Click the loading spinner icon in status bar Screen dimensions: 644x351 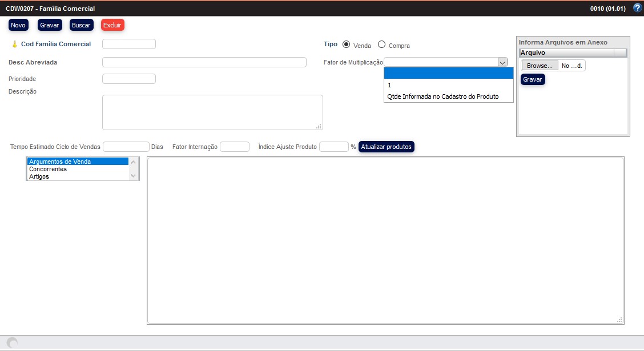[12, 342]
